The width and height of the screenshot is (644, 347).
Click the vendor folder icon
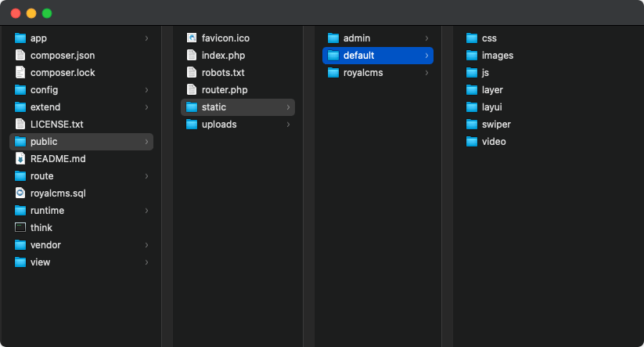20,244
